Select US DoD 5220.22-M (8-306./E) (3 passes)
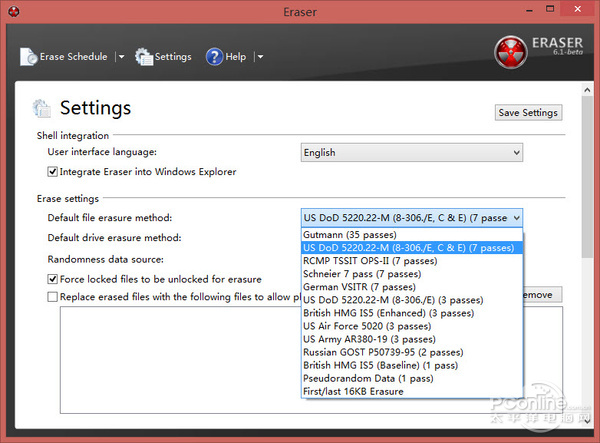The width and height of the screenshot is (600, 443). 412,300
